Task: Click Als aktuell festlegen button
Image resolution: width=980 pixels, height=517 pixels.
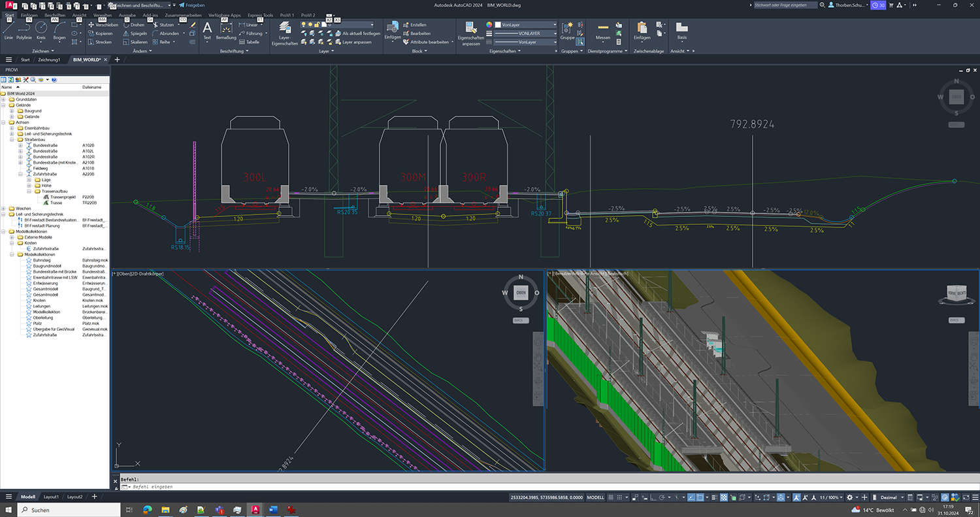Action: pos(361,33)
